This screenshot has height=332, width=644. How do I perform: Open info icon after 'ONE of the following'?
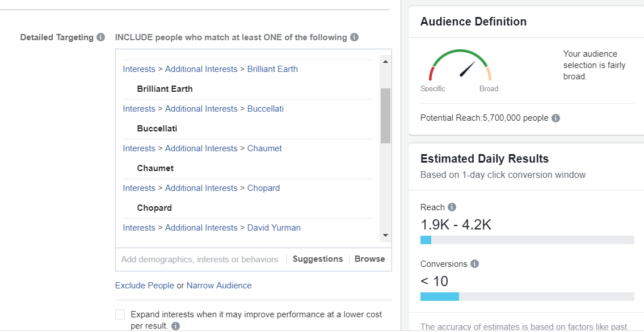354,37
